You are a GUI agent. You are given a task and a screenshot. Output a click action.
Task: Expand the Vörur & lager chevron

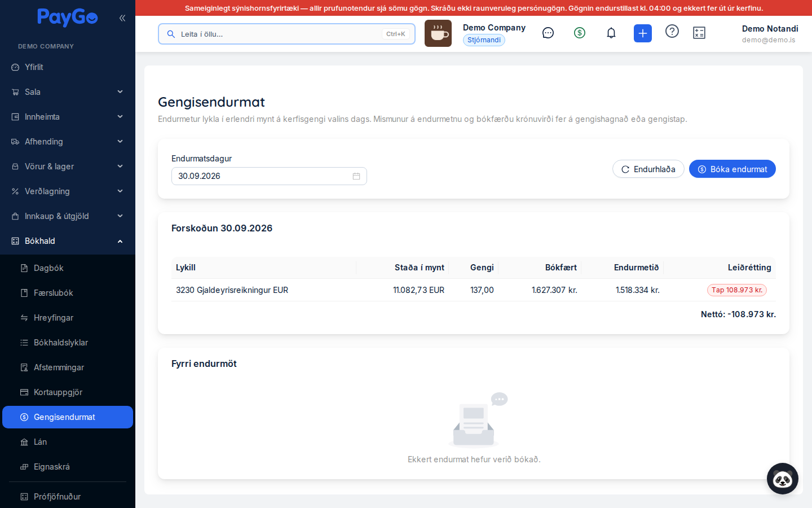[120, 167]
